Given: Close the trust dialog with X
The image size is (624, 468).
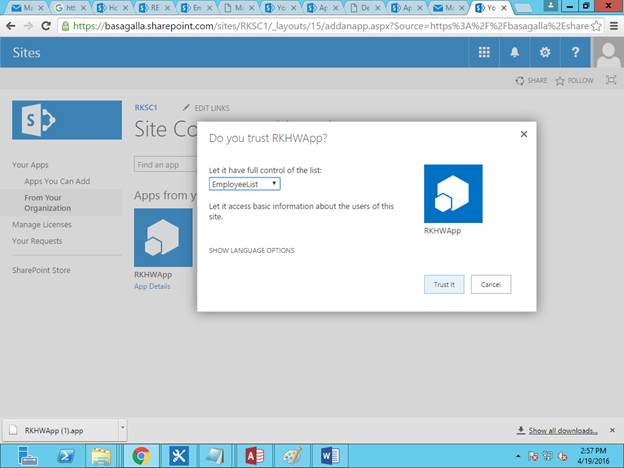Looking at the screenshot, I should (524, 134).
